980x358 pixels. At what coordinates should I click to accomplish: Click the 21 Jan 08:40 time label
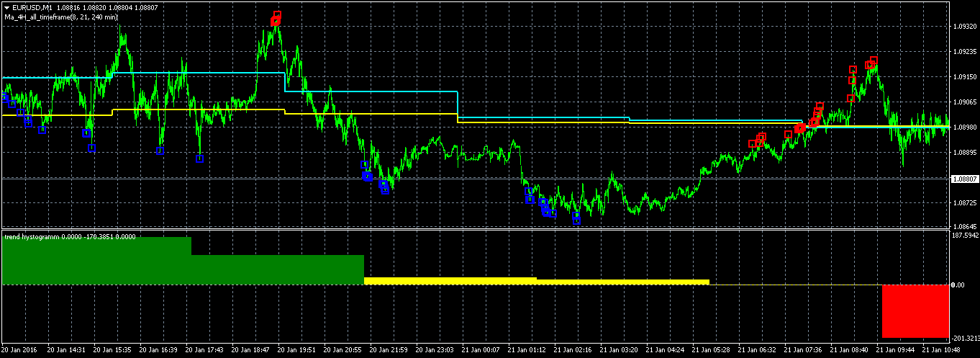tap(850, 350)
